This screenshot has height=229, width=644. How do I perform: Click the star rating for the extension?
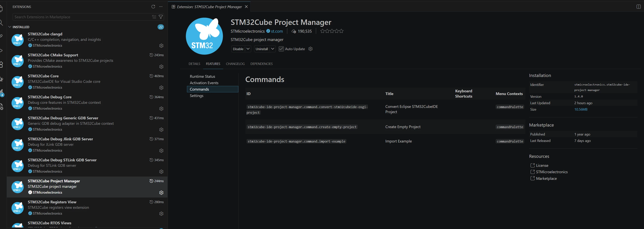pos(332,31)
